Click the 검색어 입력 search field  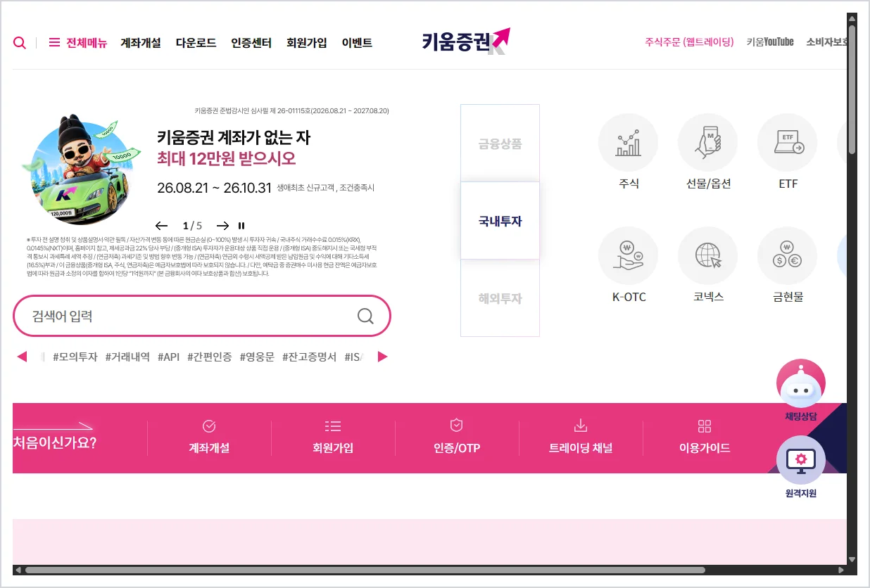201,316
